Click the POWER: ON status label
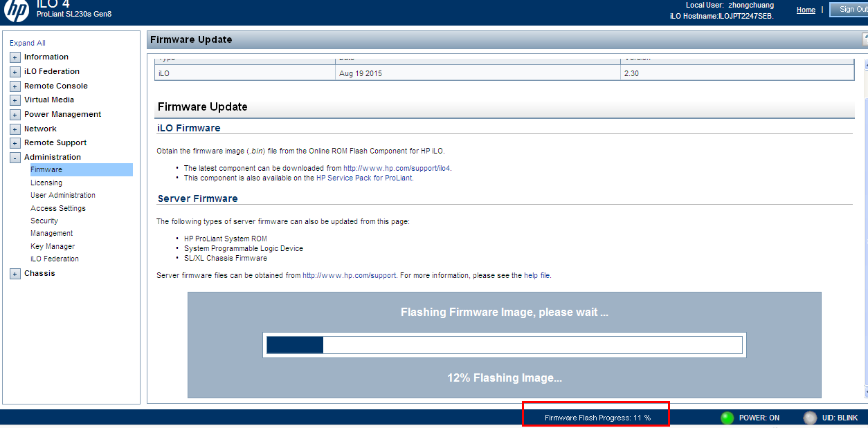Image resolution: width=868 pixels, height=428 pixels. coord(759,418)
